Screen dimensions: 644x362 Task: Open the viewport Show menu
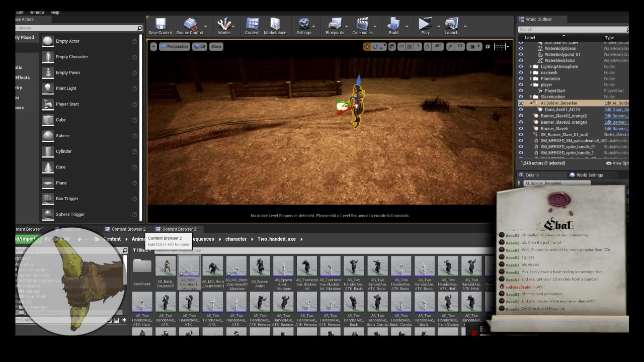pos(216,46)
